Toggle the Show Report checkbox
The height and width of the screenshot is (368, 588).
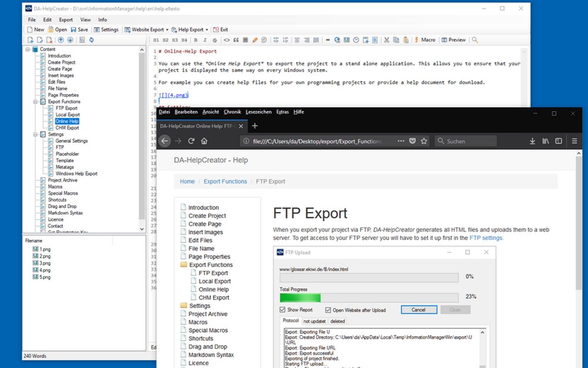click(x=282, y=310)
